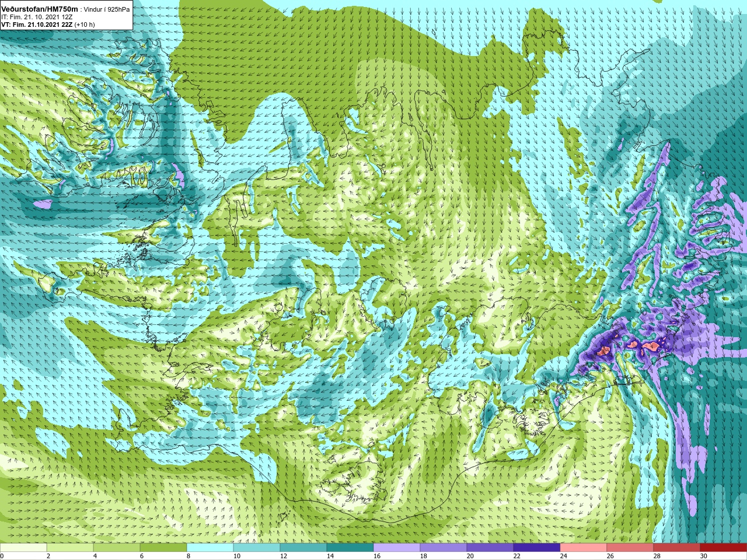Select the 16–18 light purple legend swatch
The height and width of the screenshot is (560, 747).
pos(397,548)
